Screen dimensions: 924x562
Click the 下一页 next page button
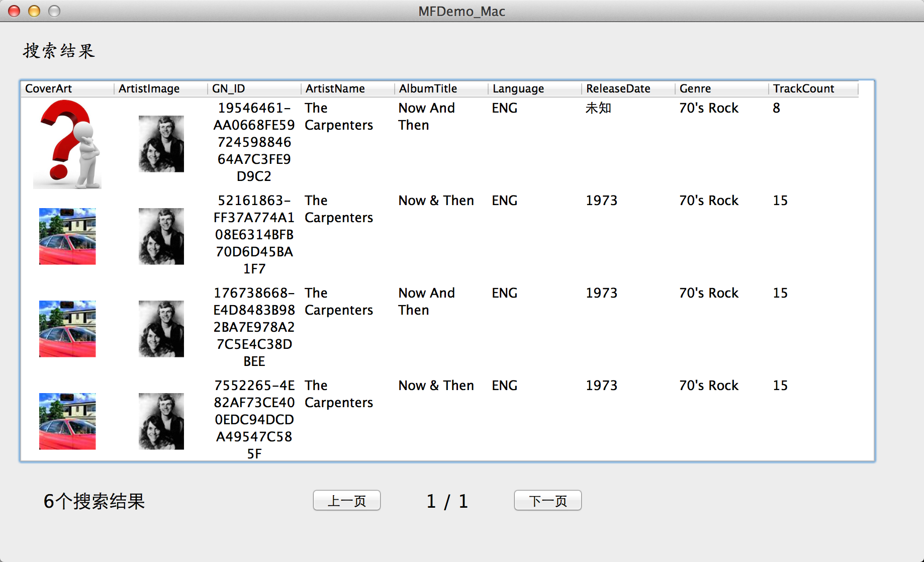[x=547, y=501]
